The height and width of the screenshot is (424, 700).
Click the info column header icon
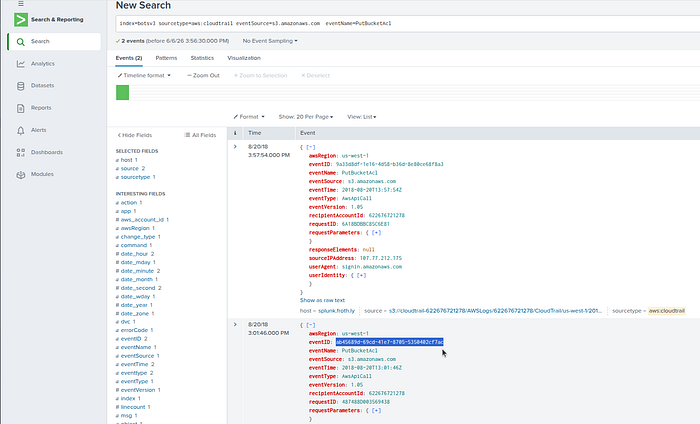[x=235, y=133]
